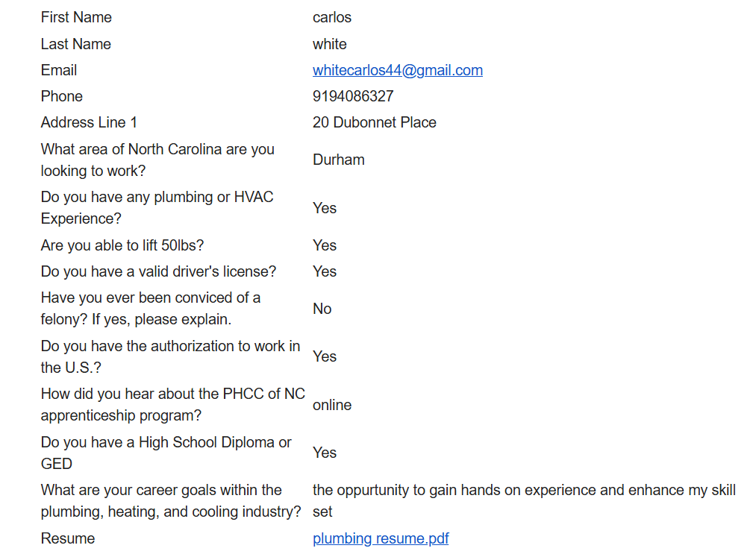Select the address 20 Dubonnet Place
The image size is (756, 557).
click(x=374, y=122)
